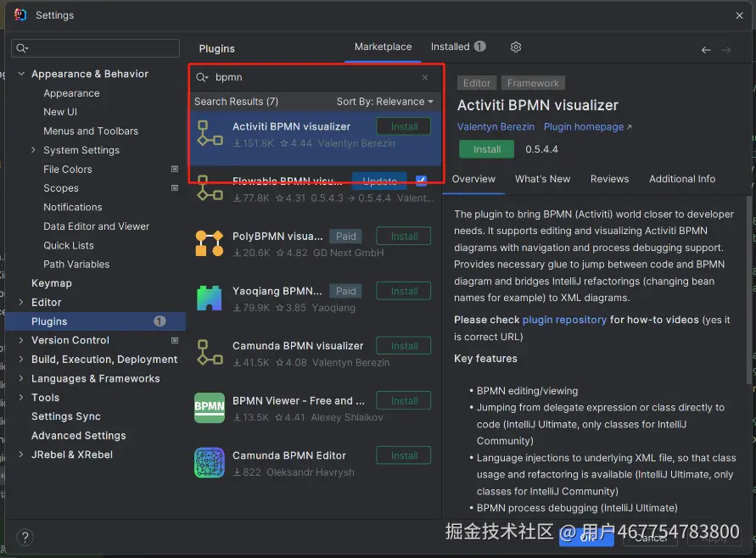Open the Valentyn Berezin vendor link
Viewport: 756px width, 558px height.
496,126
